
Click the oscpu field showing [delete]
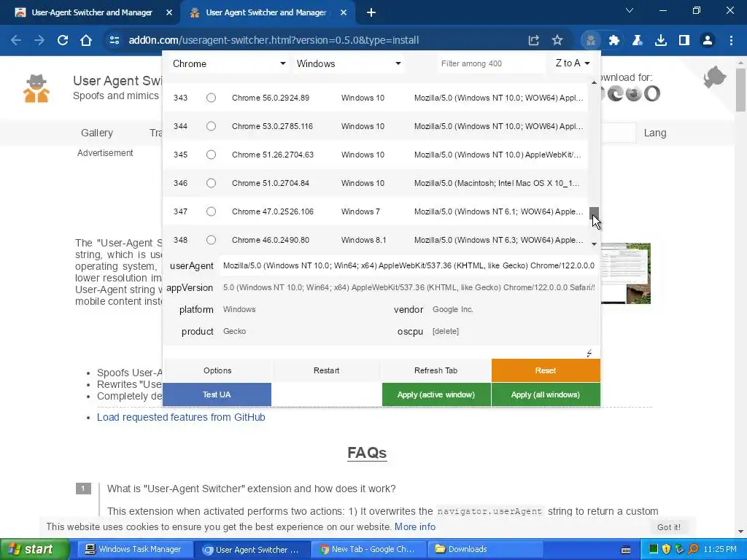[x=513, y=332]
